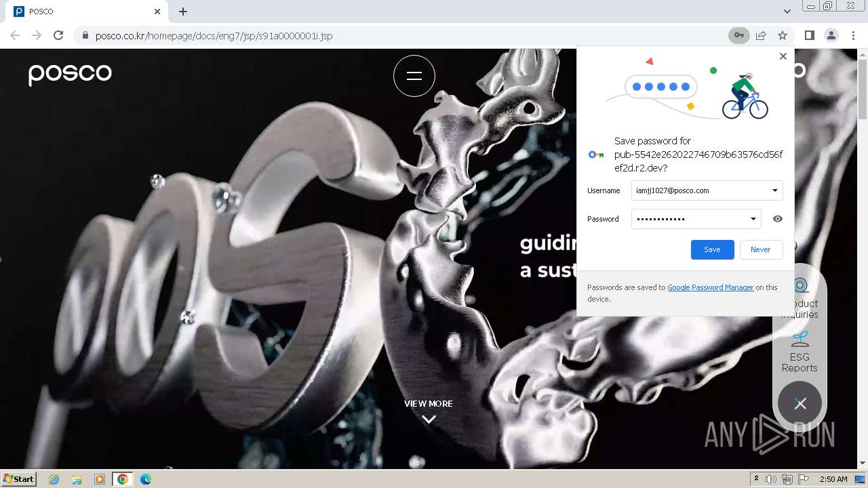Screen dimensions: 868x488
Task: Select the POSCO browser tab
Action: click(x=88, y=12)
